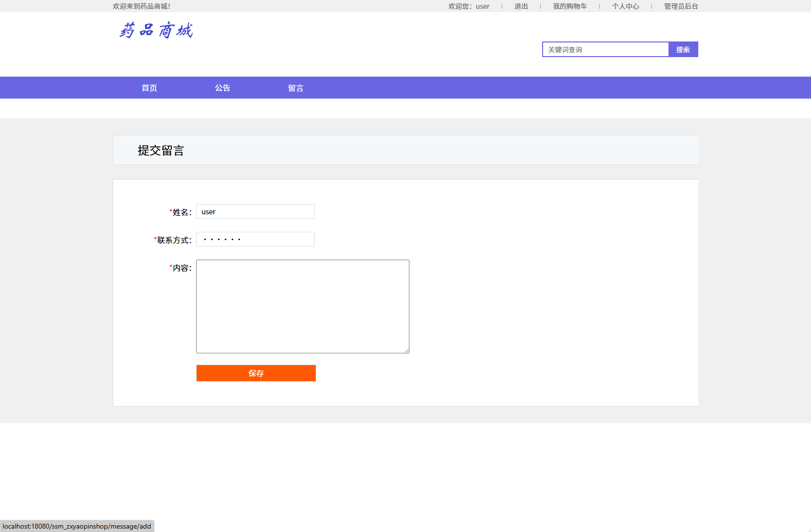Click the orange 保存 save button
The image size is (811, 532).
(x=256, y=373)
